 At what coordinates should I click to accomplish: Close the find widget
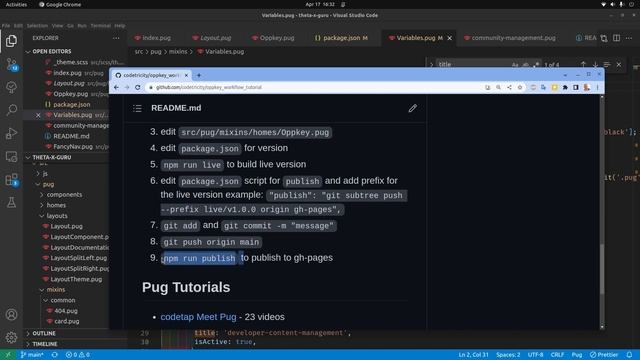(x=619, y=64)
